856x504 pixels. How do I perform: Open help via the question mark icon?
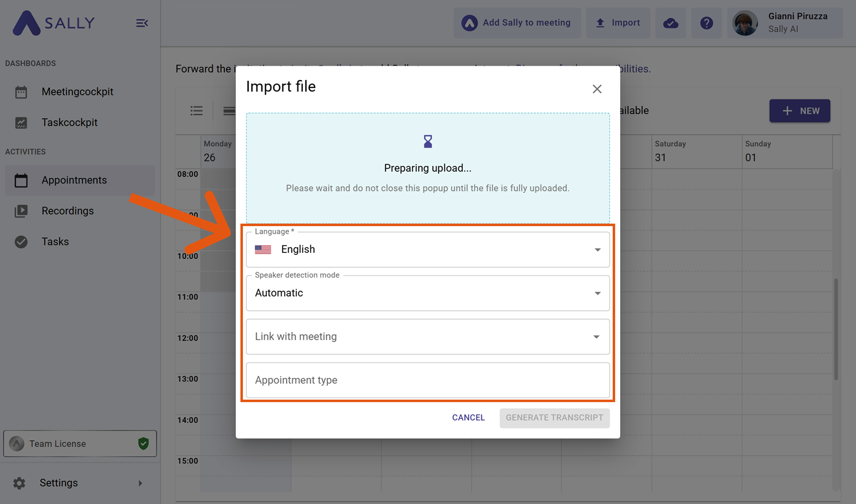pos(706,23)
